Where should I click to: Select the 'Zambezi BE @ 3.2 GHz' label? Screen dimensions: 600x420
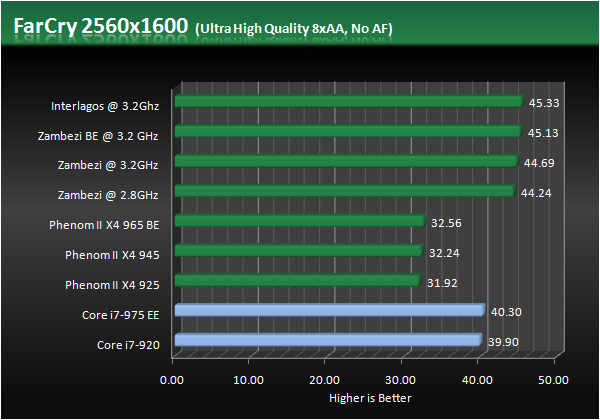click(x=98, y=136)
